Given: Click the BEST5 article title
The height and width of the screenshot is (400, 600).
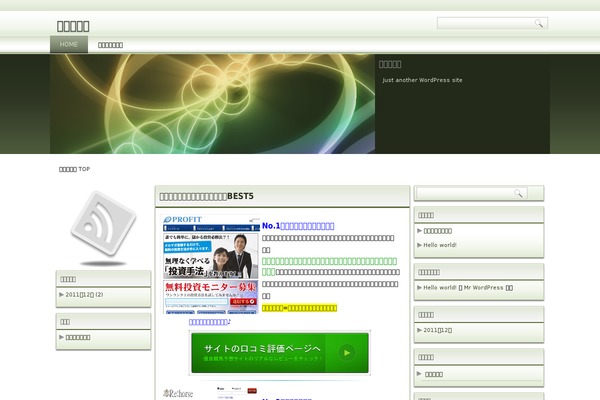Looking at the screenshot, I should [x=207, y=196].
